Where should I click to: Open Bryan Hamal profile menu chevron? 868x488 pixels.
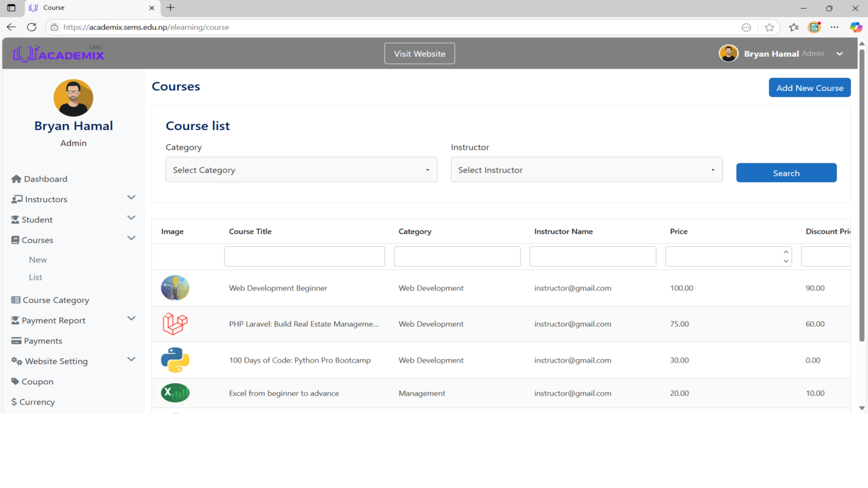(x=840, y=54)
